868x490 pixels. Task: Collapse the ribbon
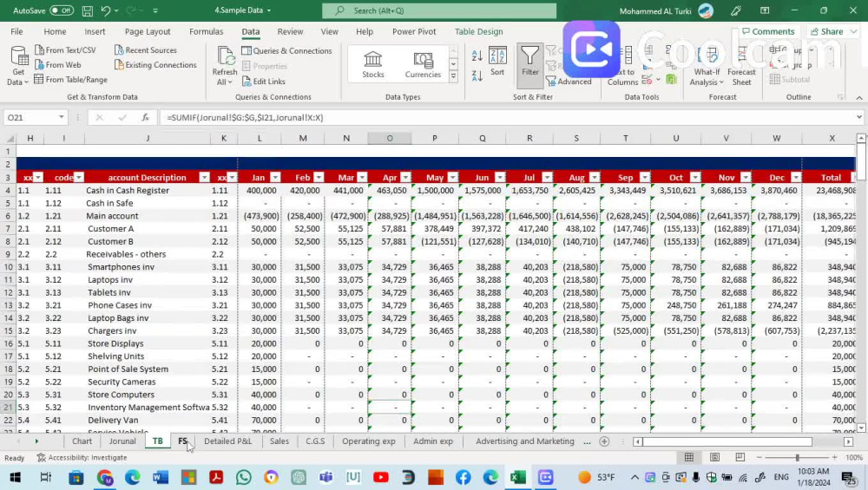pos(859,97)
